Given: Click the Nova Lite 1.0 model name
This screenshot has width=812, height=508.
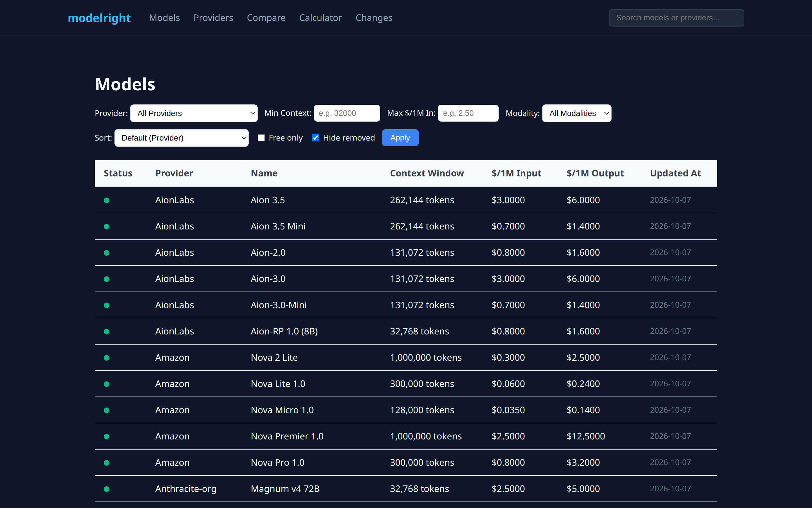Looking at the screenshot, I should (x=278, y=384).
